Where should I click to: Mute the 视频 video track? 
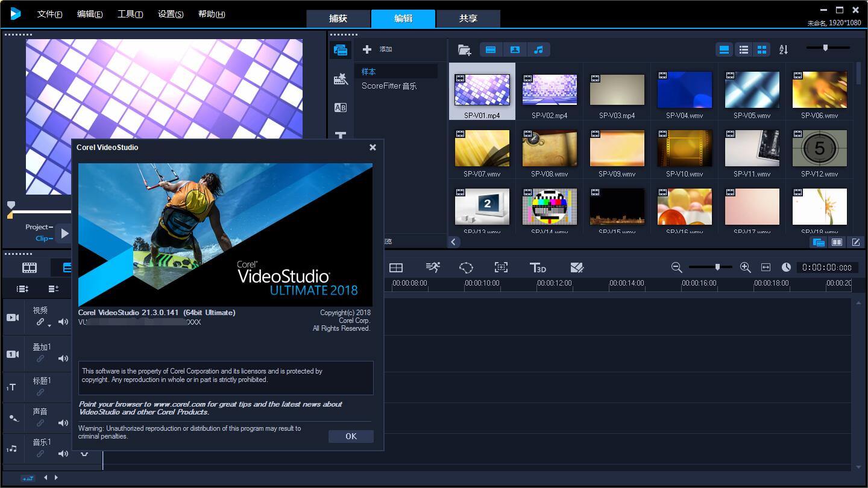tap(63, 322)
